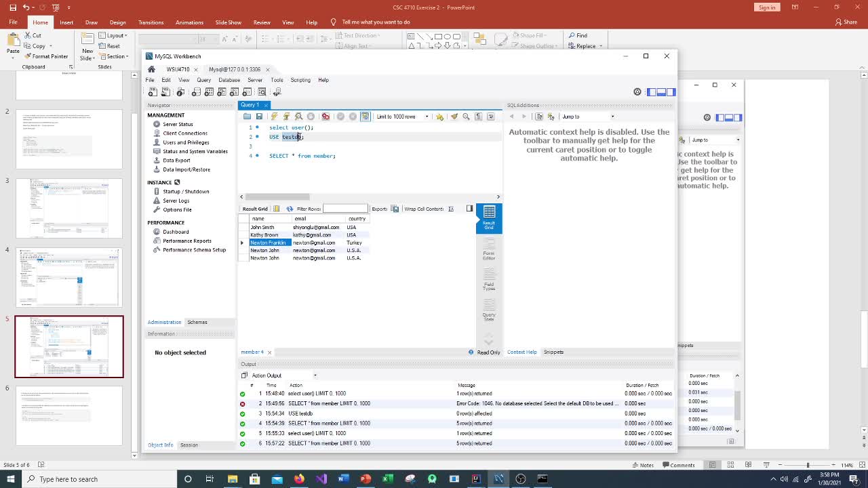868x488 pixels.
Task: Click Reconnect to DBMS icon in main toolbar
Action: tap(276, 92)
